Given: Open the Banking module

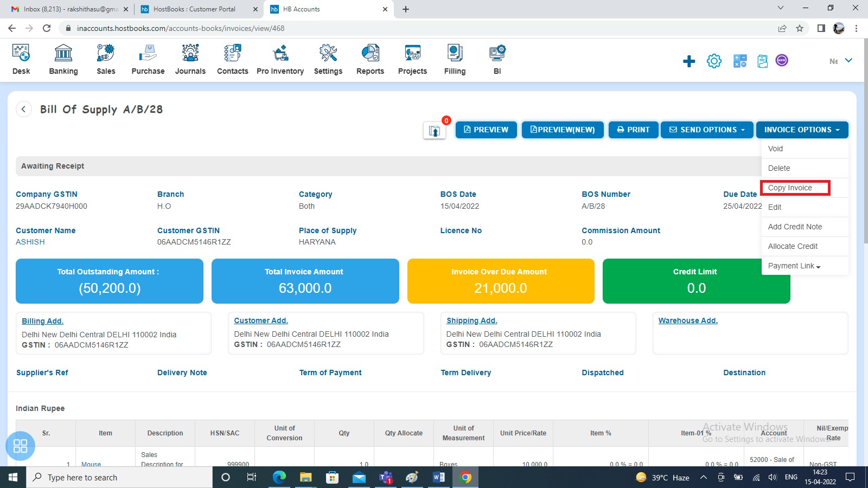Looking at the screenshot, I should coord(63,60).
